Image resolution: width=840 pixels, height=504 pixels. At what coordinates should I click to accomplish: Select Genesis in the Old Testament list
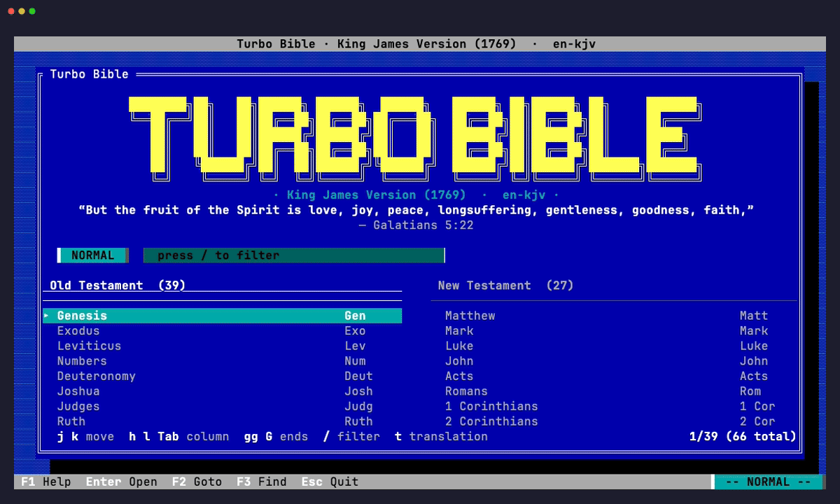[x=223, y=316]
